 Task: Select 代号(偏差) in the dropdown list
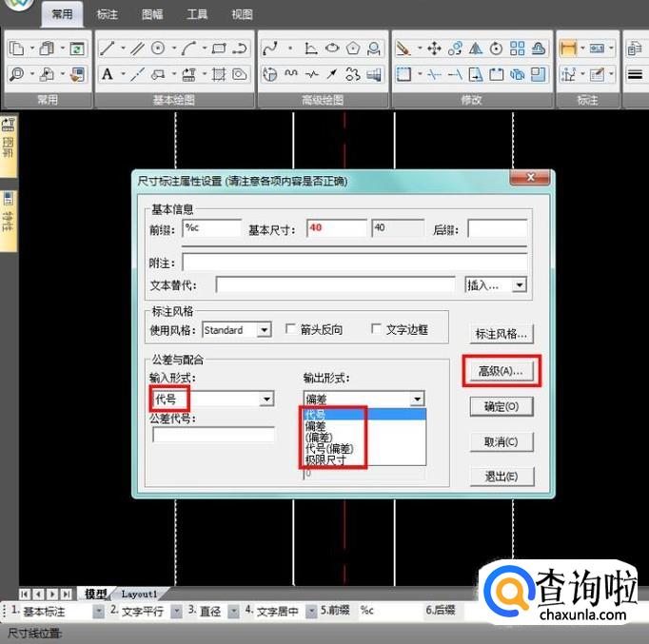coord(328,449)
